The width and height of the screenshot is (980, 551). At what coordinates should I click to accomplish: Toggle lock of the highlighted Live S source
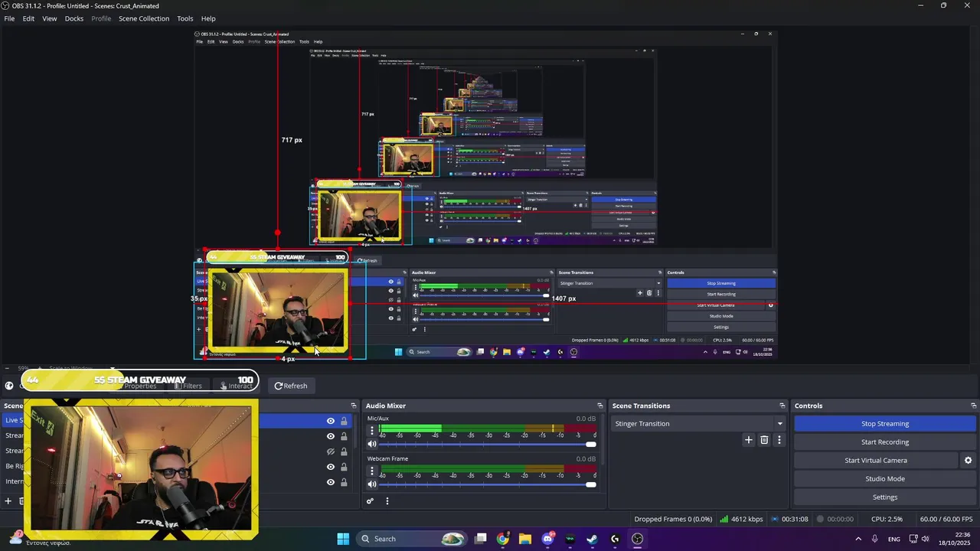[x=344, y=421]
